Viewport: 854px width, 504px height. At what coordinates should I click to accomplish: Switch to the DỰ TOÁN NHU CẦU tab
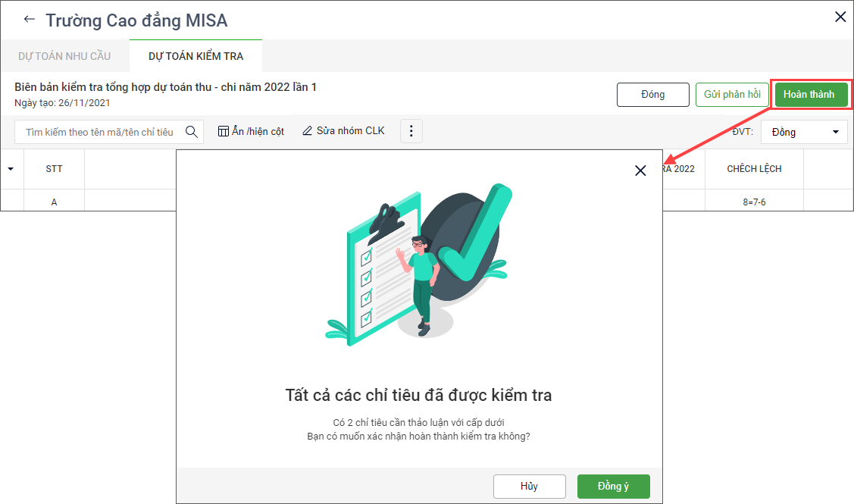(64, 56)
